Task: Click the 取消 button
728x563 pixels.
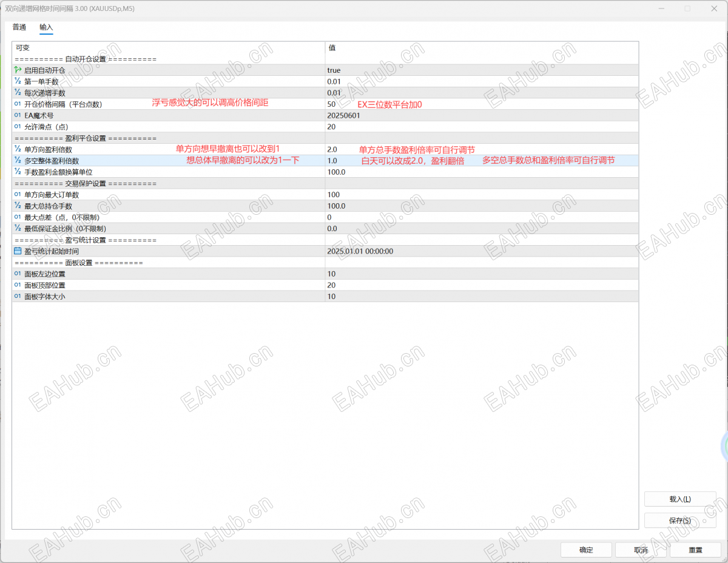Action: [x=641, y=550]
